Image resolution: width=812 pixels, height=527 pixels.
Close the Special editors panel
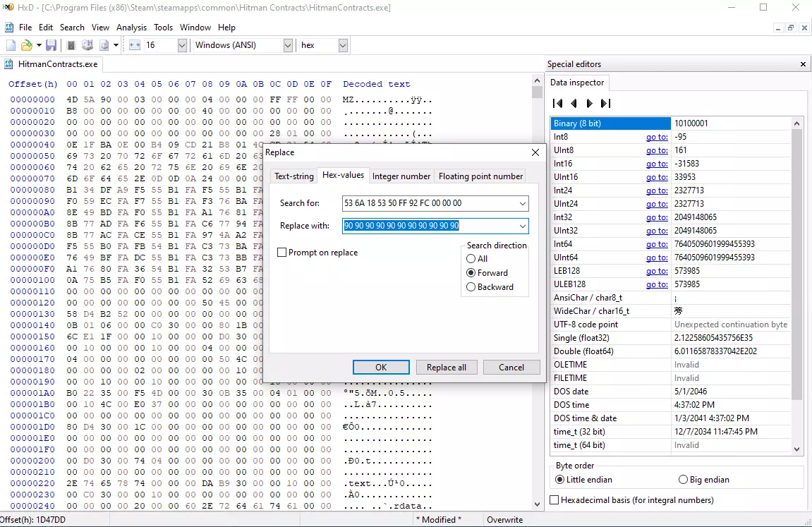804,64
